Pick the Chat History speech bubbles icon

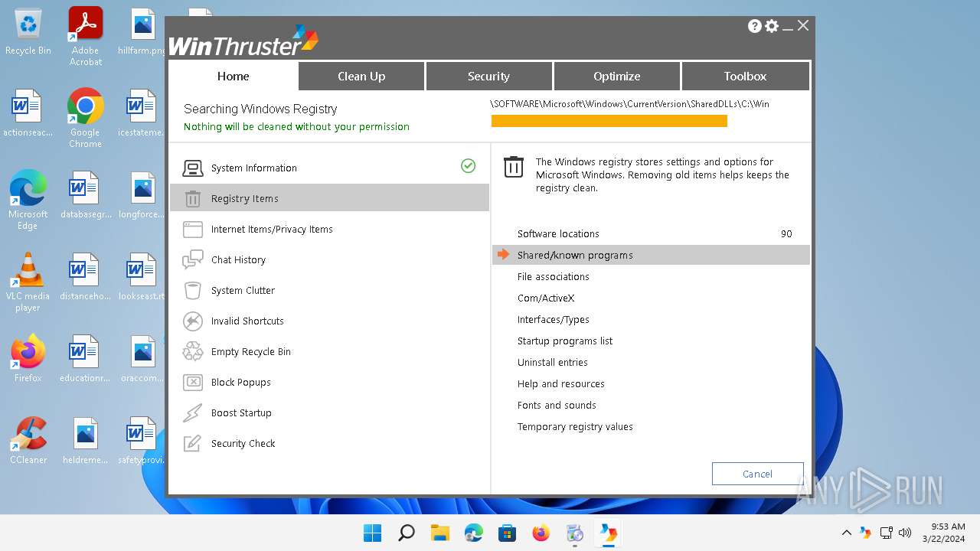pyautogui.click(x=193, y=260)
